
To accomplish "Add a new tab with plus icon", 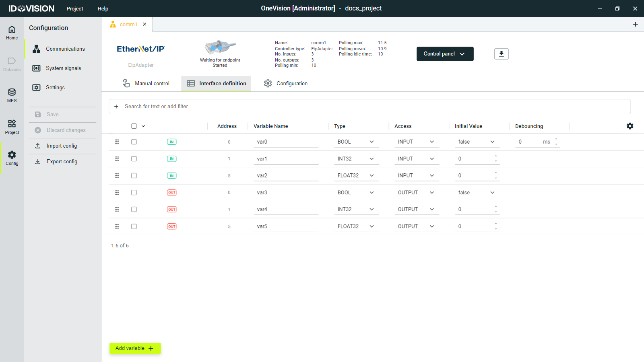I will 635,25.
